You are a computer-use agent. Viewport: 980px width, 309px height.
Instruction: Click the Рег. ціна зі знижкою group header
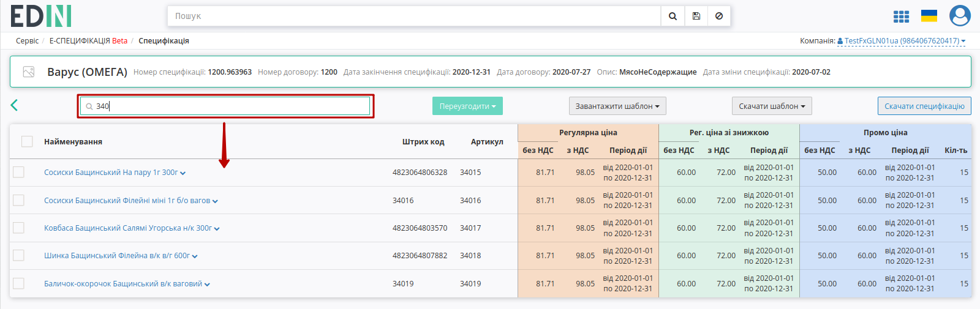(729, 132)
